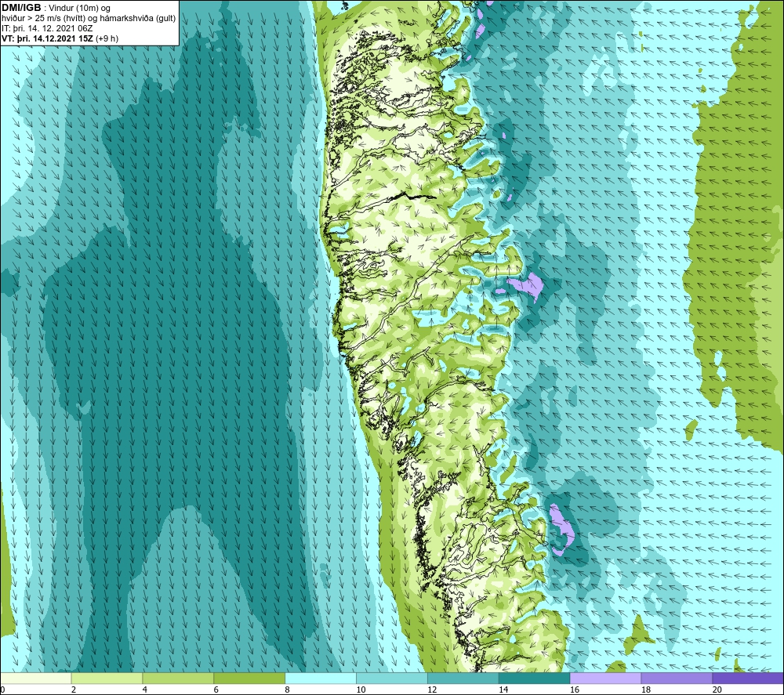This screenshot has height=695, width=784.
Task: Click the 'Vindur (10m) og' label
Action: point(81,9)
